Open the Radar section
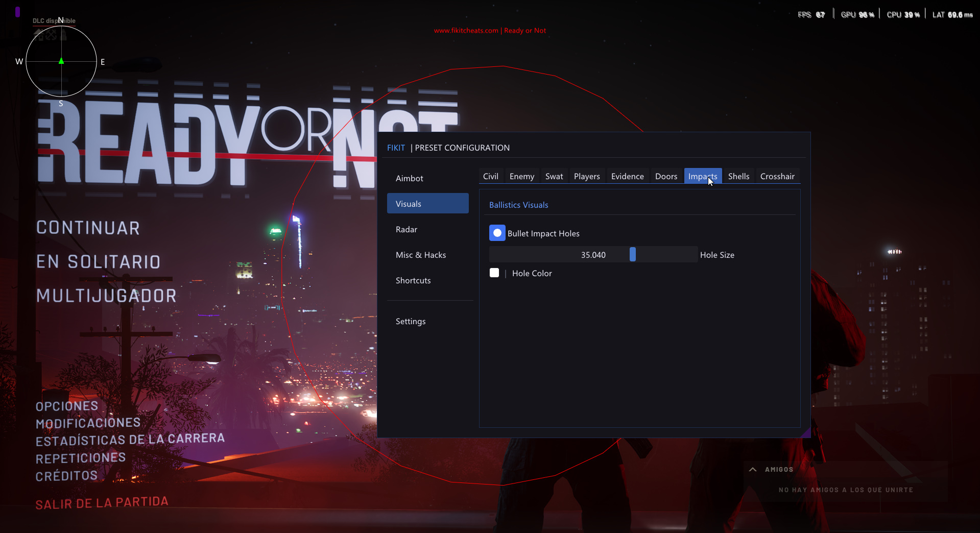The height and width of the screenshot is (533, 980). (x=406, y=229)
